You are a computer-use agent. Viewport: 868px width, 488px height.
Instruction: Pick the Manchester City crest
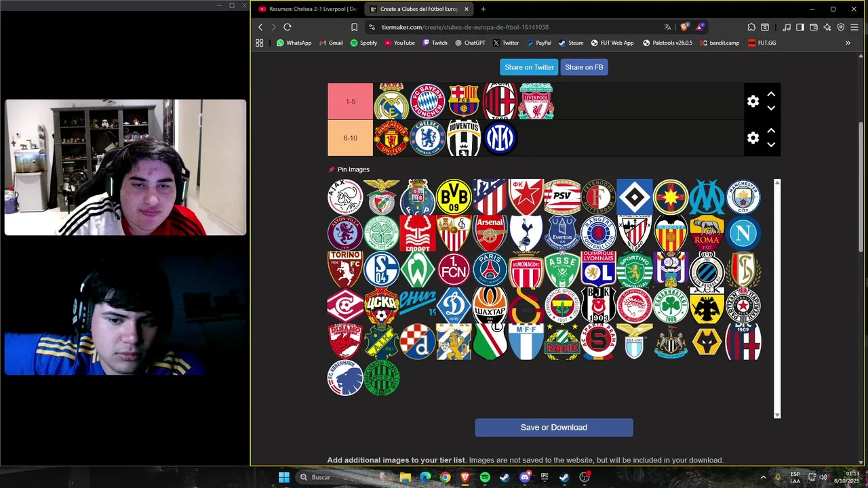743,197
